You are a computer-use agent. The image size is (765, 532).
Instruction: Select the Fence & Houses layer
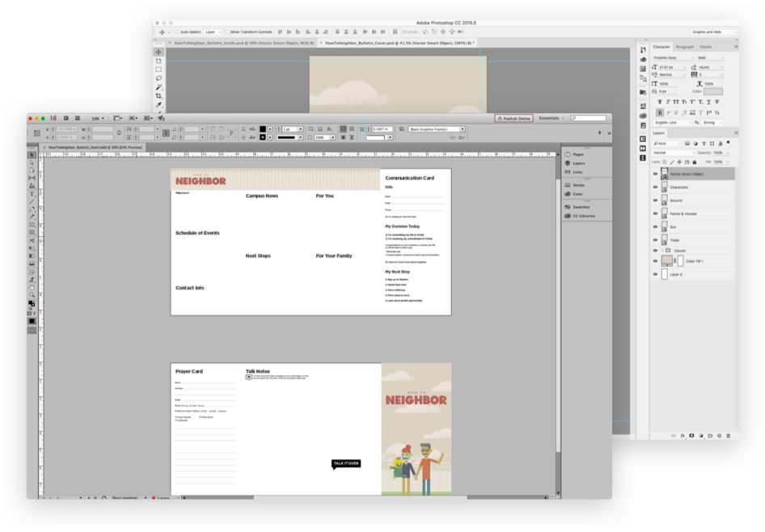point(683,213)
